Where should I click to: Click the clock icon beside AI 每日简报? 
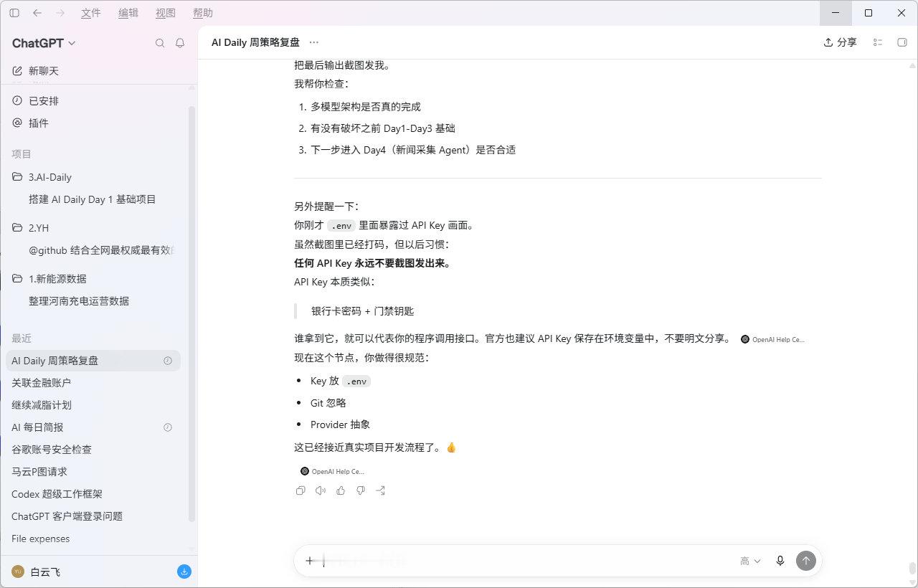[x=168, y=427]
